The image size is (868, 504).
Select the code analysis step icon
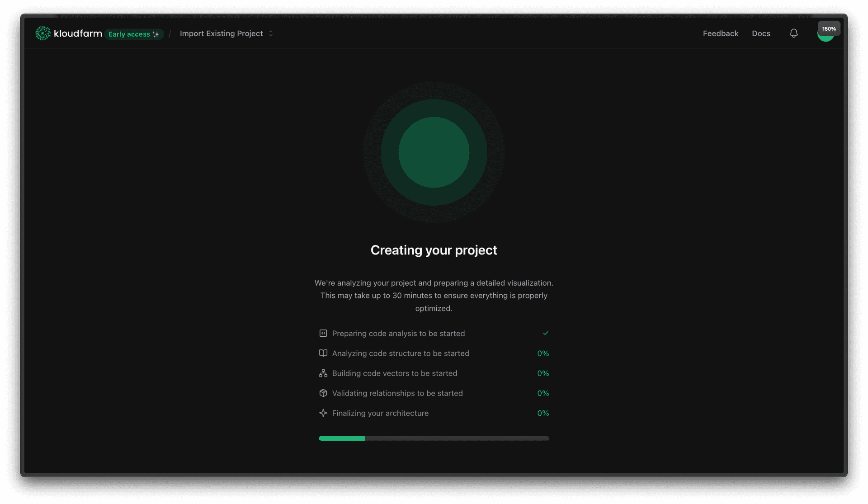click(x=323, y=333)
